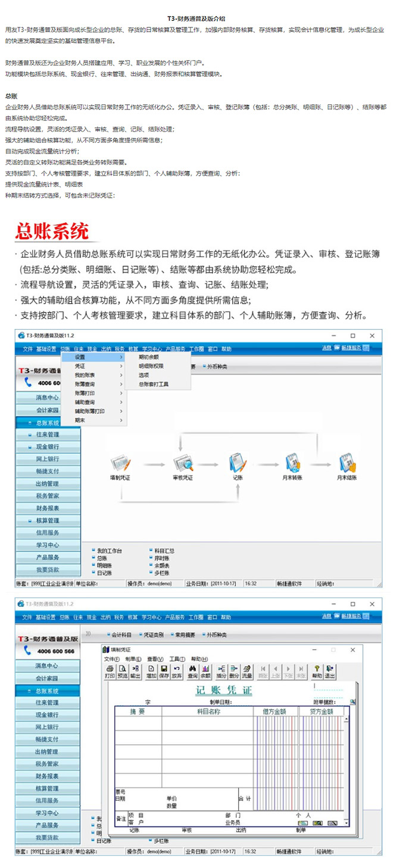Open 填制凭证 flow icon in upper window

tap(121, 464)
